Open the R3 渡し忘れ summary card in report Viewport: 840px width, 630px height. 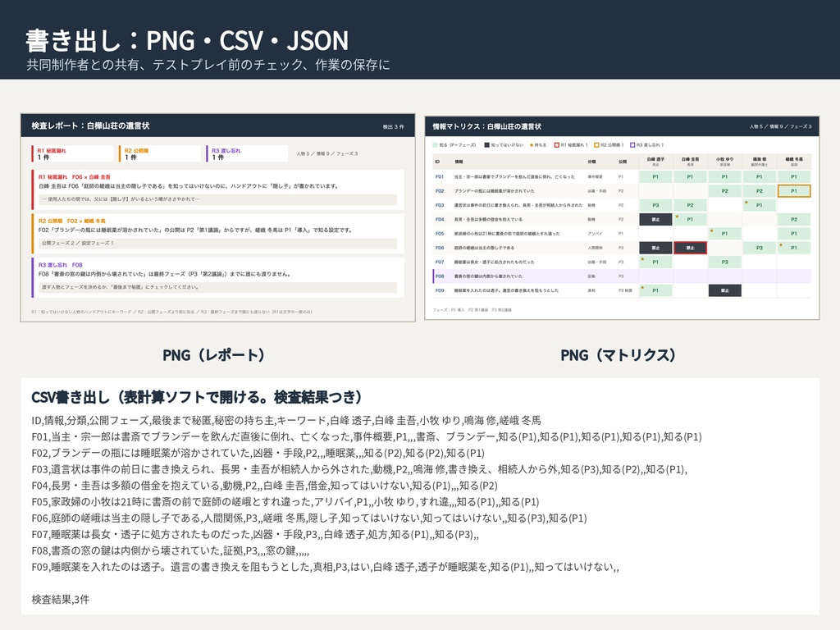[x=246, y=153]
